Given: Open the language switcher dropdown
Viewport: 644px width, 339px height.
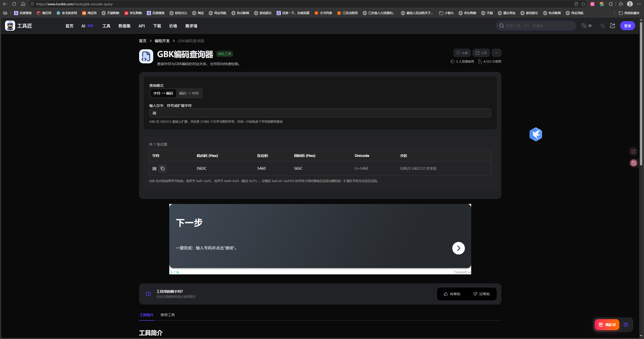Looking at the screenshot, I should (x=588, y=26).
